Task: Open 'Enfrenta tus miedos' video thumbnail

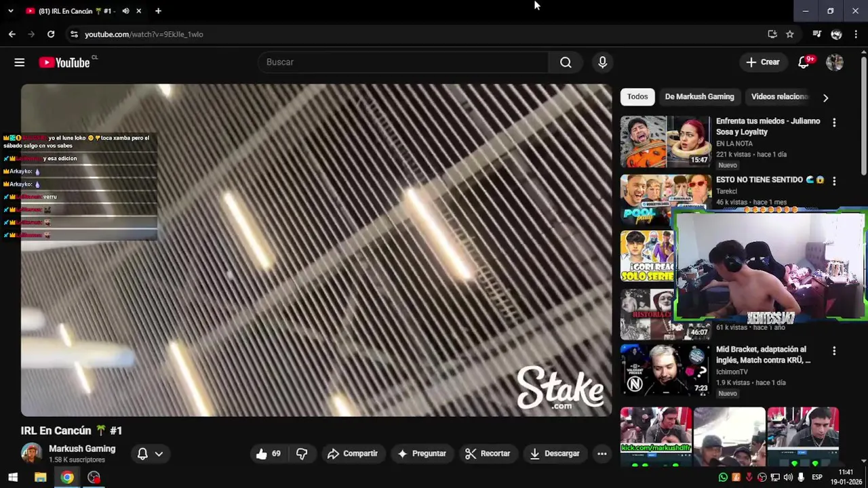Action: pos(665,142)
